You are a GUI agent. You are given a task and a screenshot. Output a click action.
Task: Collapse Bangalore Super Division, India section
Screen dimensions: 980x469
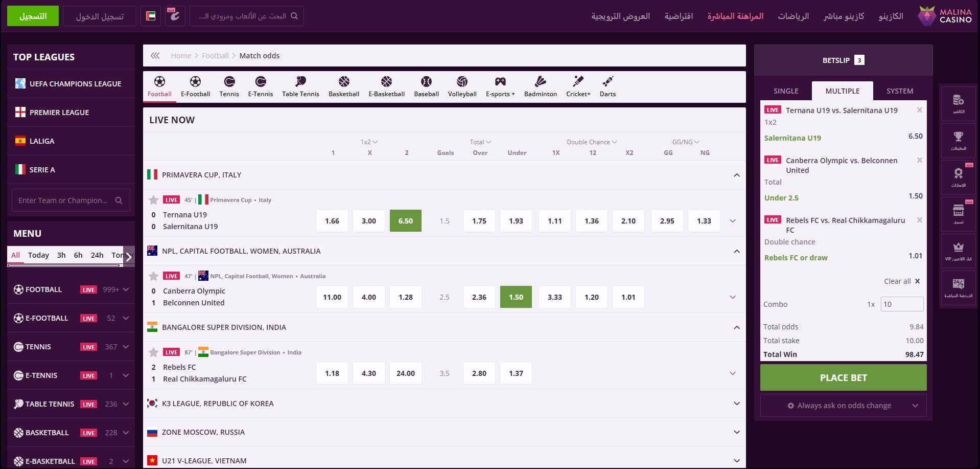pos(737,327)
